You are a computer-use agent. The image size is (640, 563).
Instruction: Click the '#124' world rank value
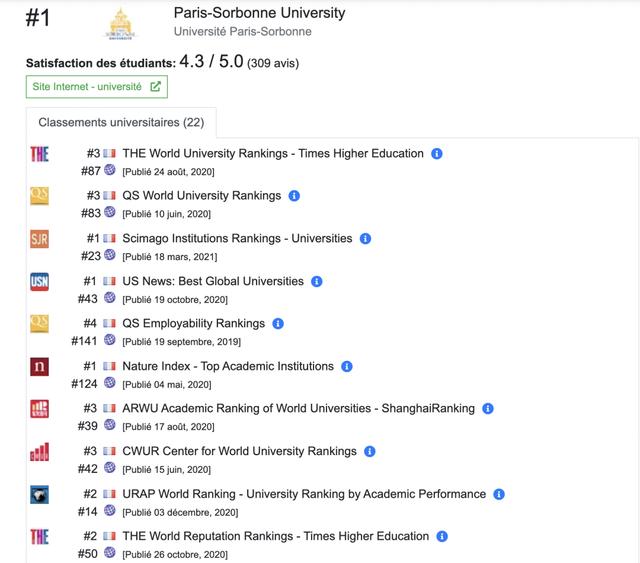(x=84, y=384)
